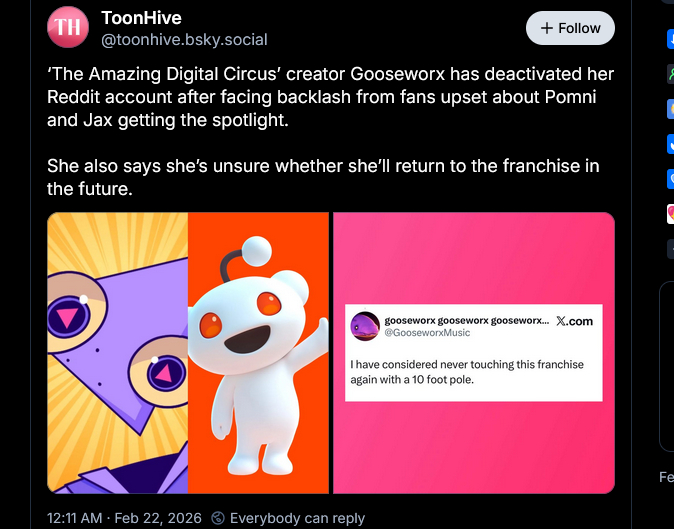Click the topmost blue sidebar feed icon

tap(670, 39)
